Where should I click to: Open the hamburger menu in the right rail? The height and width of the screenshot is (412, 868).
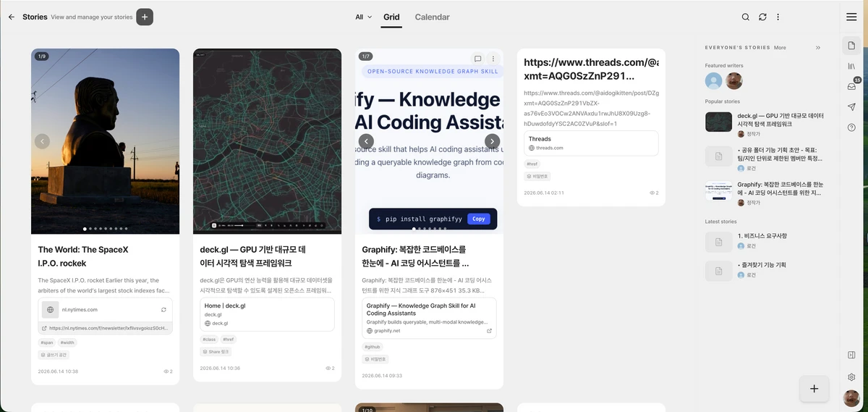tap(851, 17)
